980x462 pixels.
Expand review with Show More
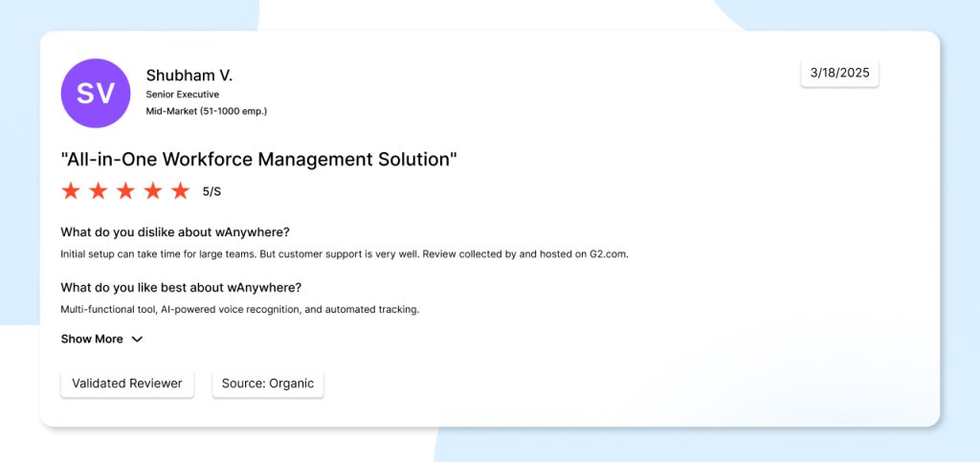coord(92,339)
